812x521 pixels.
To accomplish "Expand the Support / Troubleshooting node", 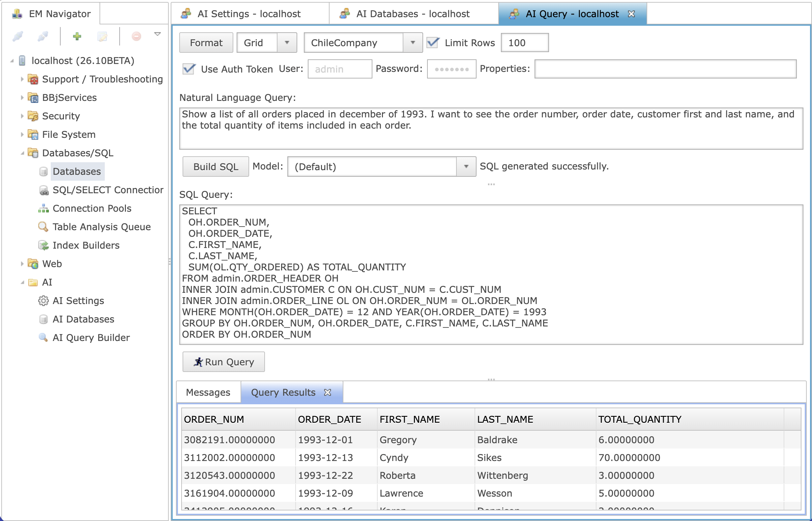I will tap(22, 79).
